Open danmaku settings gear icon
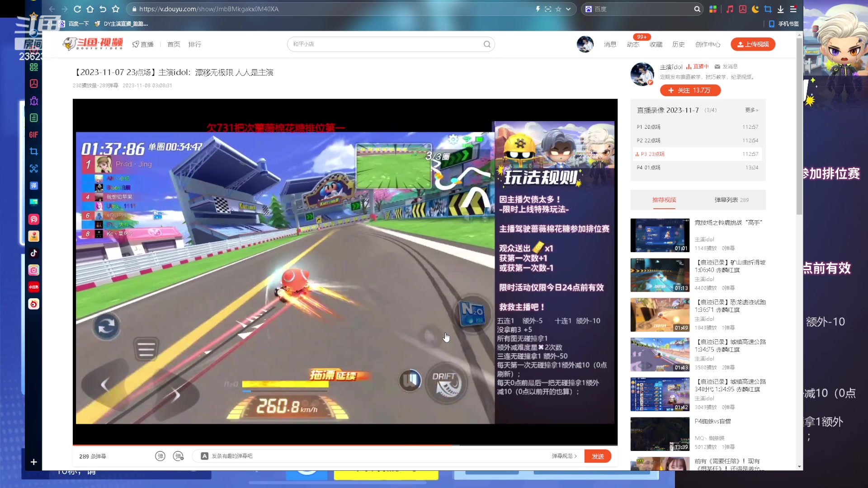 tap(179, 456)
